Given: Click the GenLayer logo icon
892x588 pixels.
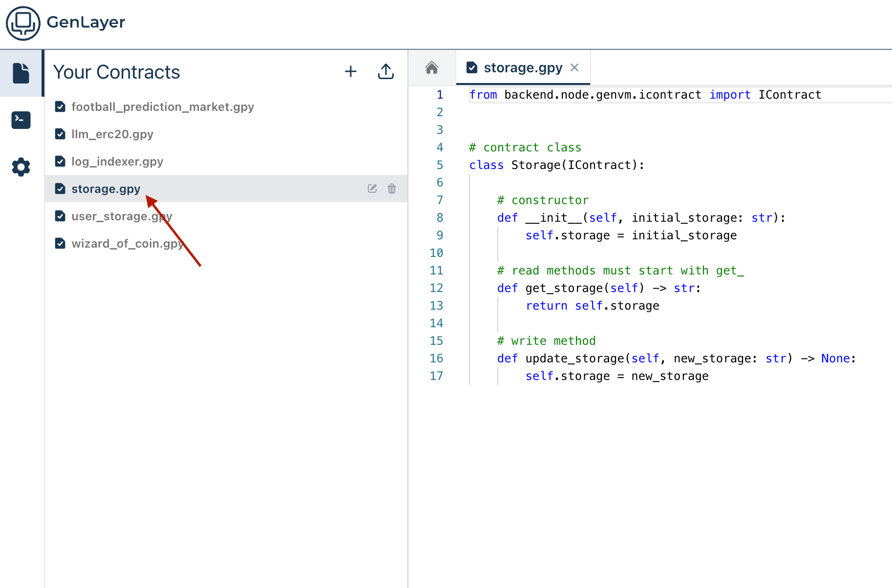Looking at the screenshot, I should (x=22, y=23).
